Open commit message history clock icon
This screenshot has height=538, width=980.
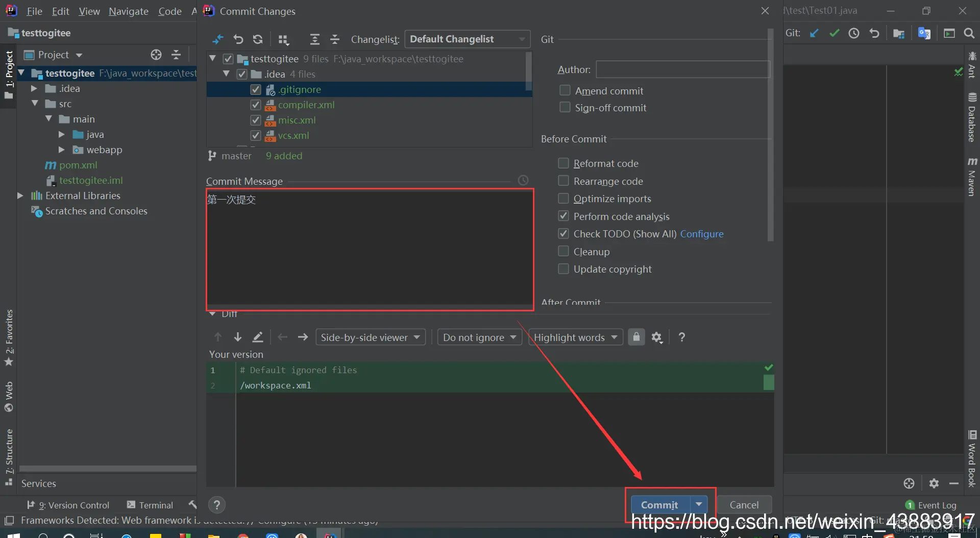(x=523, y=180)
